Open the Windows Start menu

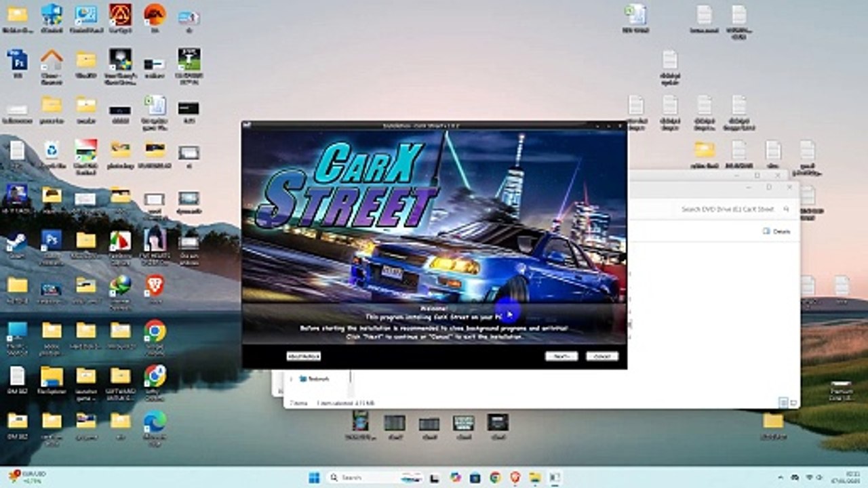(314, 478)
